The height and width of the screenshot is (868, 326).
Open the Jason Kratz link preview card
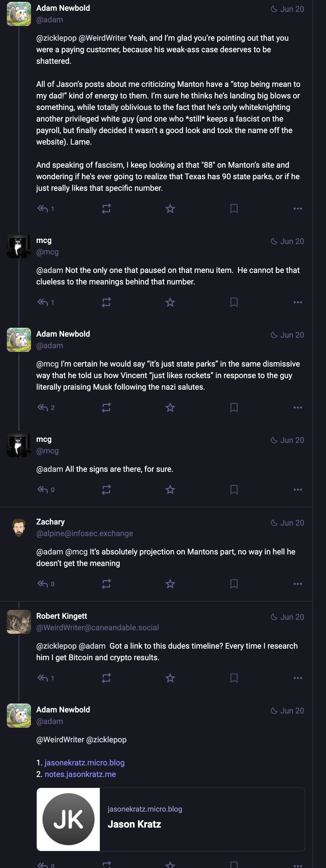171,819
